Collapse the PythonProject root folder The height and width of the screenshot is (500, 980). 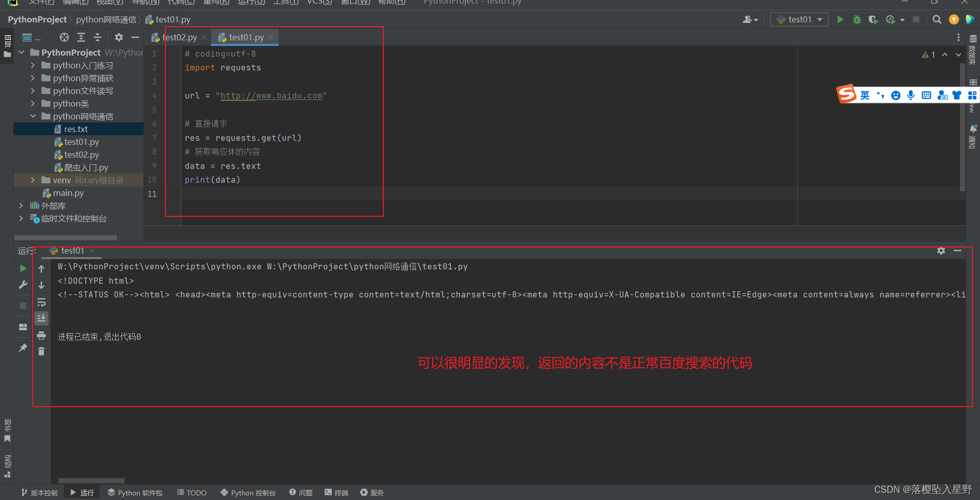(21, 53)
